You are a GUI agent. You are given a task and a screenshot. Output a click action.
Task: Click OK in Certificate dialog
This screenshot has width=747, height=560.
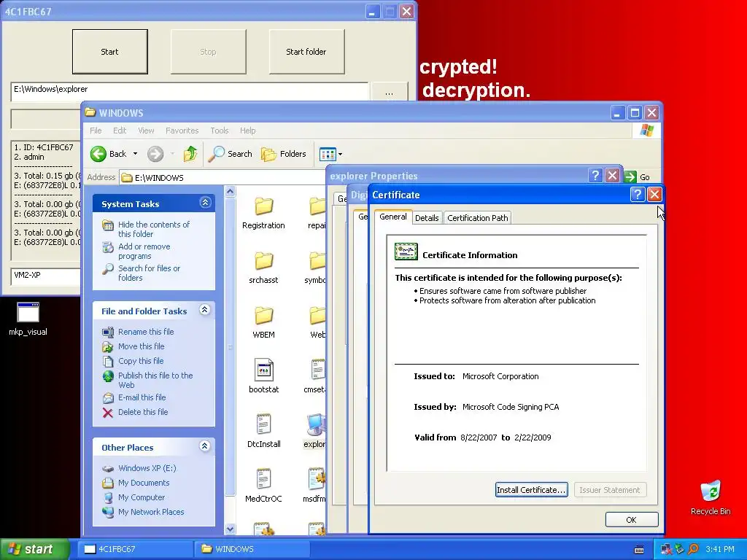click(x=631, y=520)
